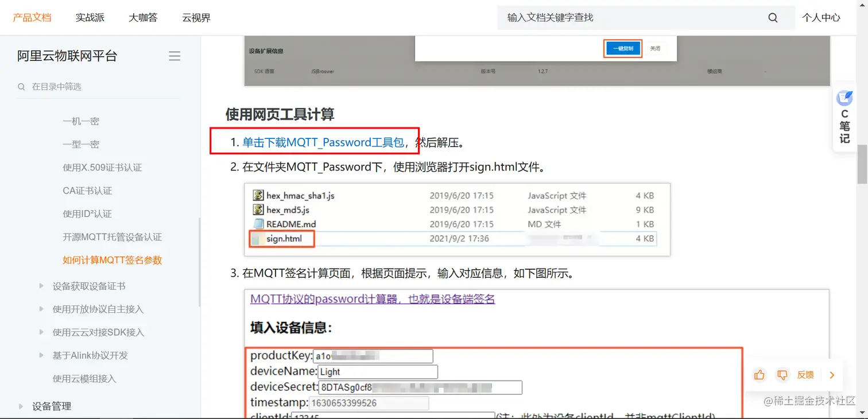Viewport: 868px width, 419px height.
Task: Toggle the sidebar menu hamburger icon
Action: (x=175, y=56)
